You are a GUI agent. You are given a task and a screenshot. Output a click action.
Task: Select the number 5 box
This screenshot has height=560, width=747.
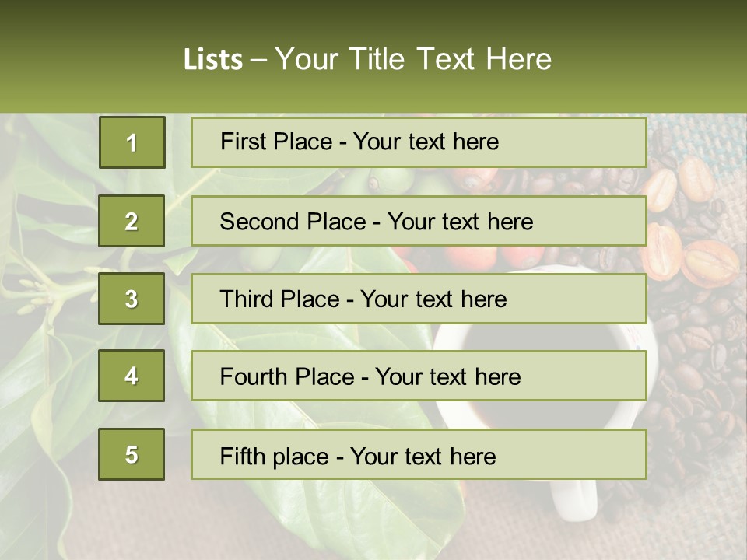(x=132, y=454)
